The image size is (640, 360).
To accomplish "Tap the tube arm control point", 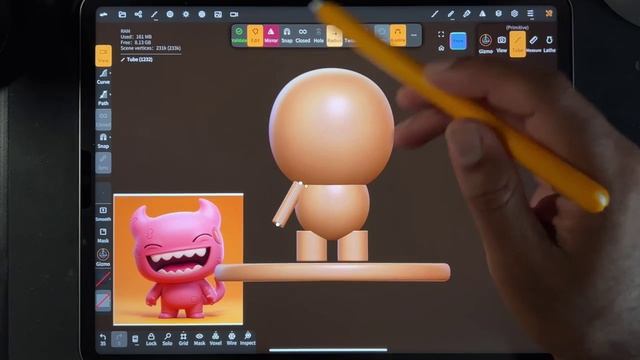I will tap(278, 224).
